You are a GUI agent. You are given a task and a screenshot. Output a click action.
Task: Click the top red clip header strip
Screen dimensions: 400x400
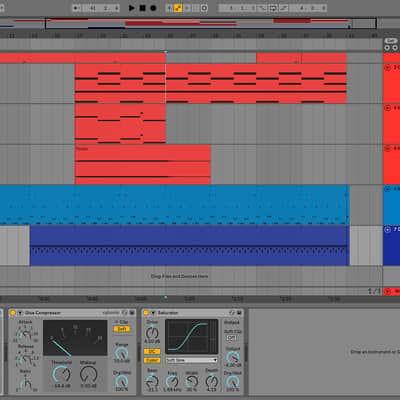[83, 58]
